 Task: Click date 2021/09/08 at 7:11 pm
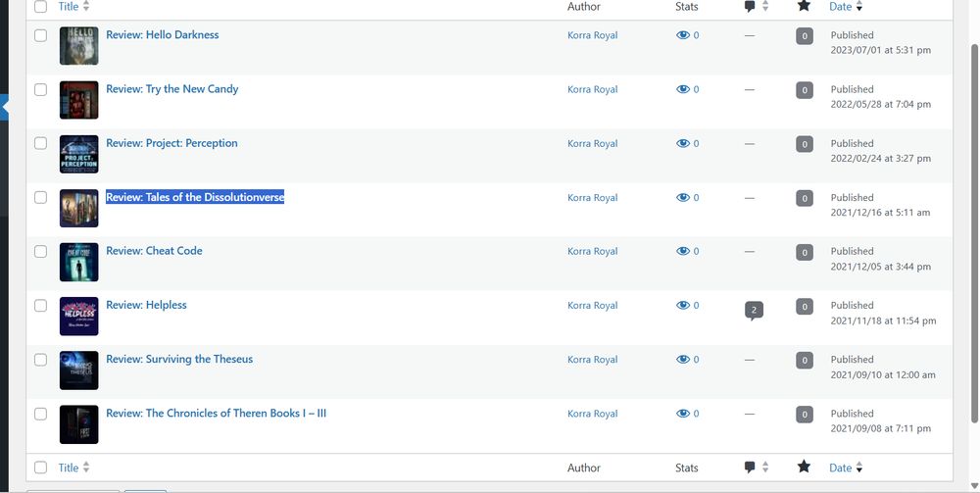click(881, 428)
